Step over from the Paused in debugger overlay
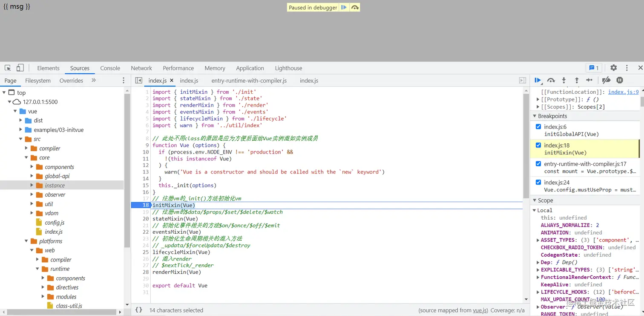This screenshot has width=644, height=316. click(354, 7)
